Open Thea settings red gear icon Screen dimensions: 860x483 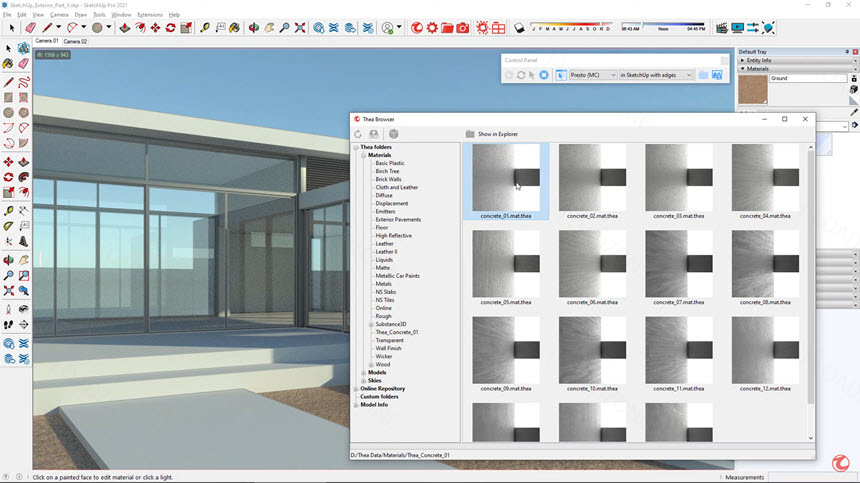tap(432, 27)
